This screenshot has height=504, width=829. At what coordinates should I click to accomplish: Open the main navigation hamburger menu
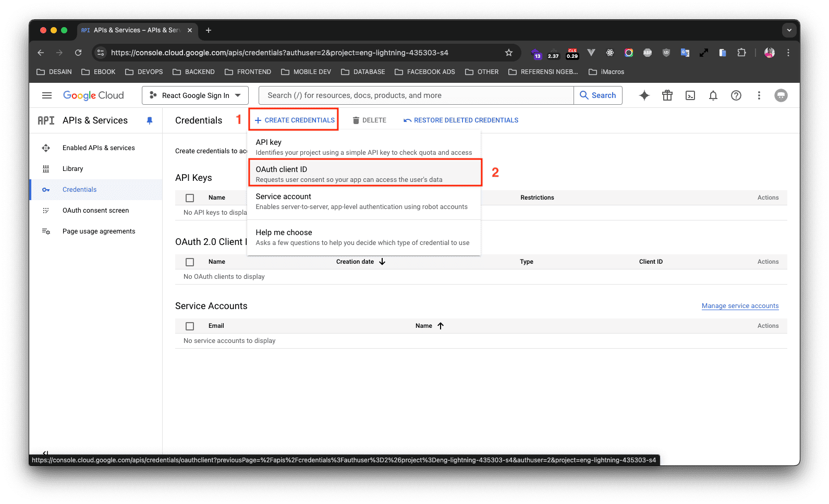(x=47, y=95)
